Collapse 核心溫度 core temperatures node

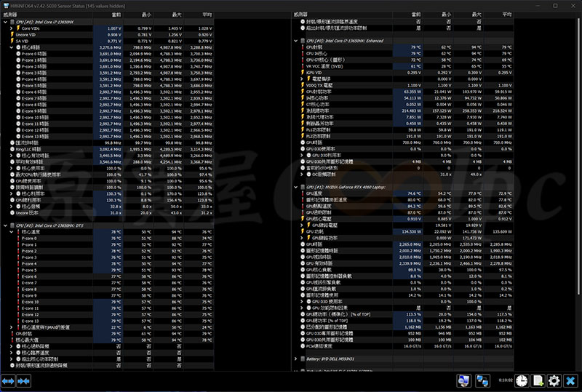point(12,232)
